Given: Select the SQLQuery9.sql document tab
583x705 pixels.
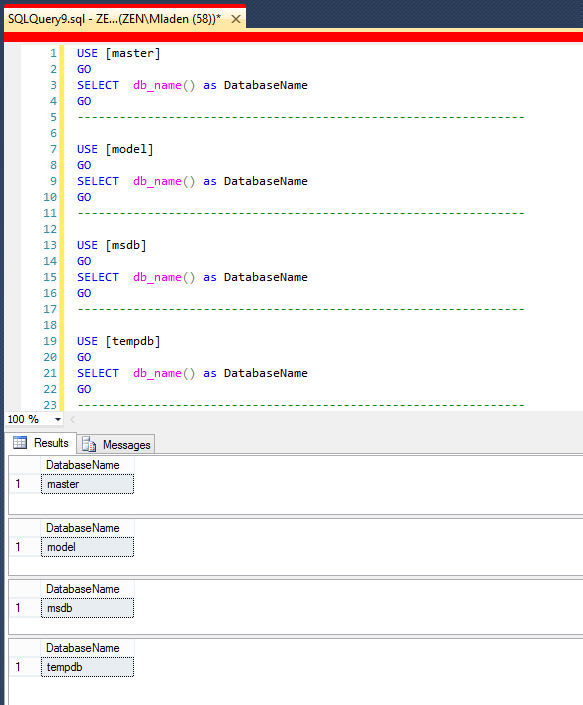Looking at the screenshot, I should click(115, 19).
